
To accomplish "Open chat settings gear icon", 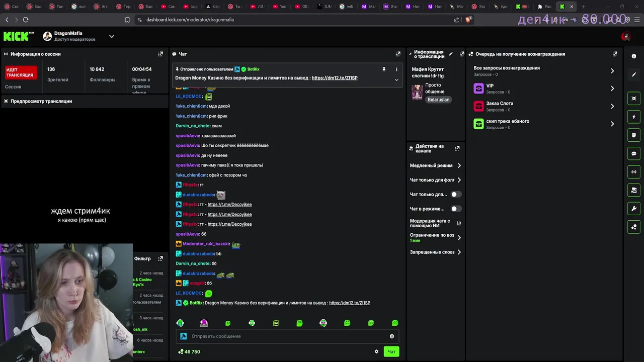I will (376, 351).
